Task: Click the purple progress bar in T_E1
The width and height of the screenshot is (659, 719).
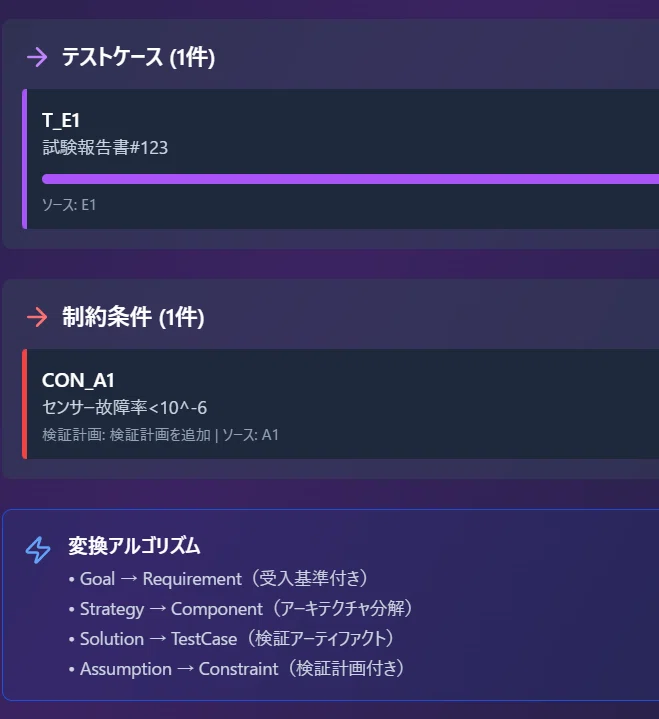Action: [350, 179]
